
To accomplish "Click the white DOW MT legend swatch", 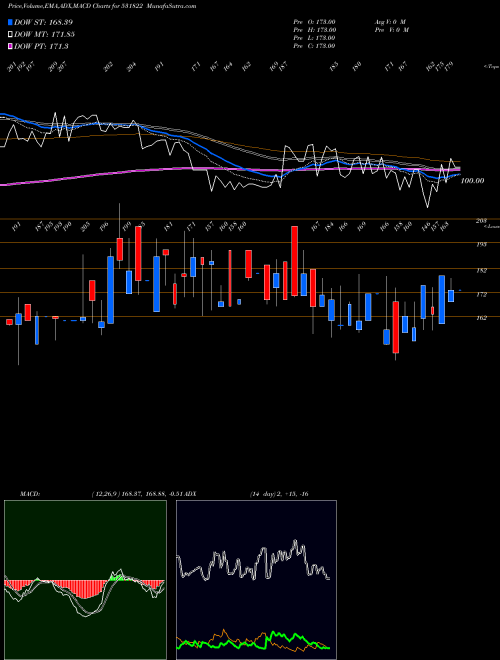I will (x=11, y=35).
